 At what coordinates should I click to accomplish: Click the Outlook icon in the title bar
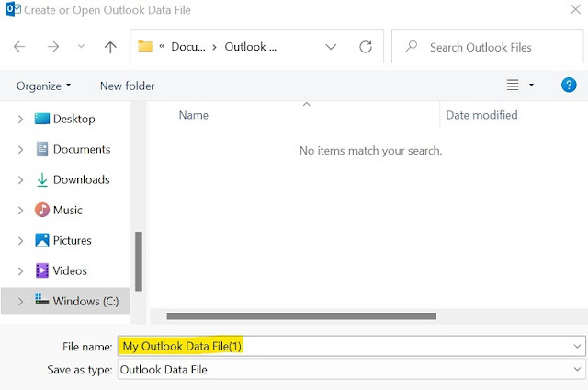tap(13, 9)
